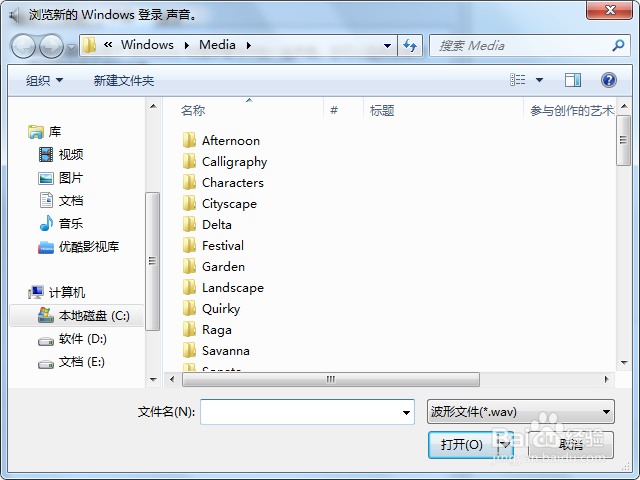Open the 波形文件(*.wav) file type dropdown
Screen dimensions: 640x480
coord(521,412)
